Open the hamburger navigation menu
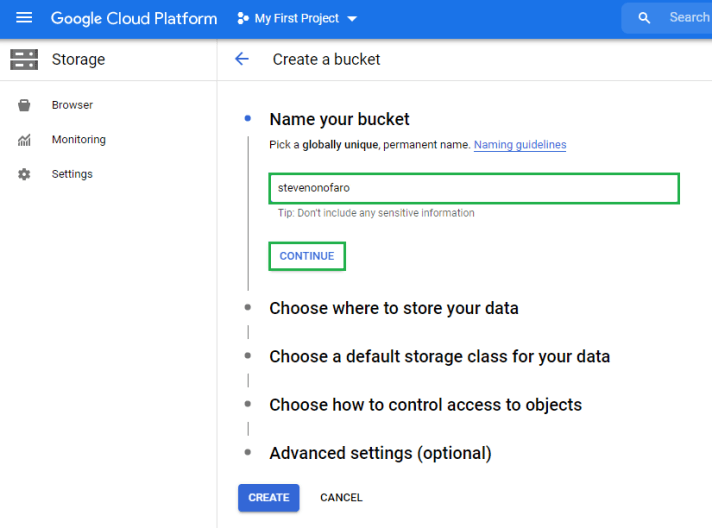The height and width of the screenshot is (528, 712). point(24,18)
